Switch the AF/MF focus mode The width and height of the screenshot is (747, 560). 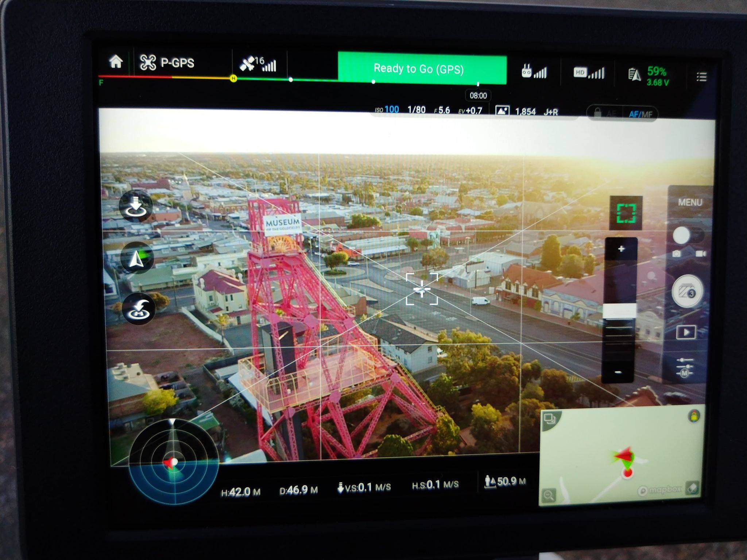(x=640, y=114)
